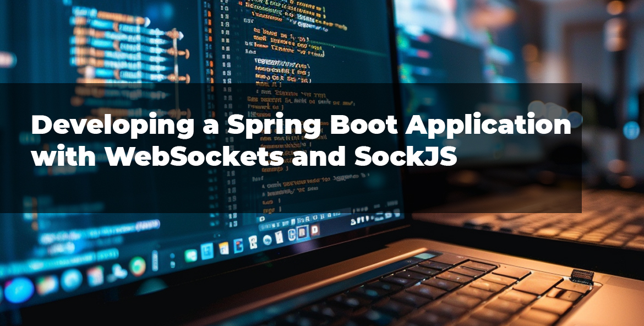Launch the multicolored dock icon beside the large blue one
Screen dimensions: 644x326
coord(47,284)
